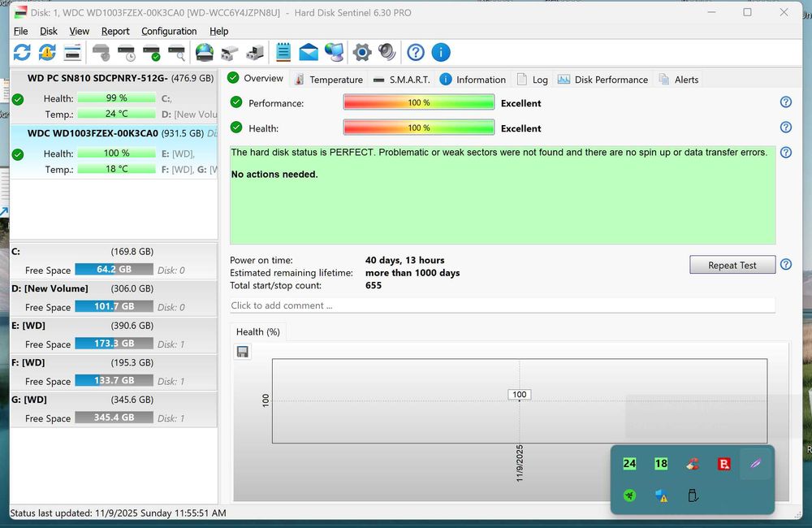Screen dimensions: 812x528
Task: Switch to the Alerts tab
Action: (679, 80)
